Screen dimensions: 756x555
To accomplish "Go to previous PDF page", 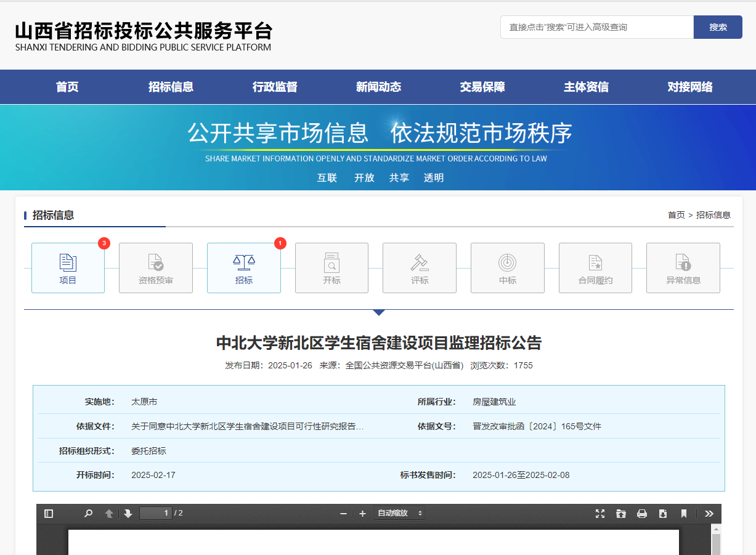I will coord(109,513).
